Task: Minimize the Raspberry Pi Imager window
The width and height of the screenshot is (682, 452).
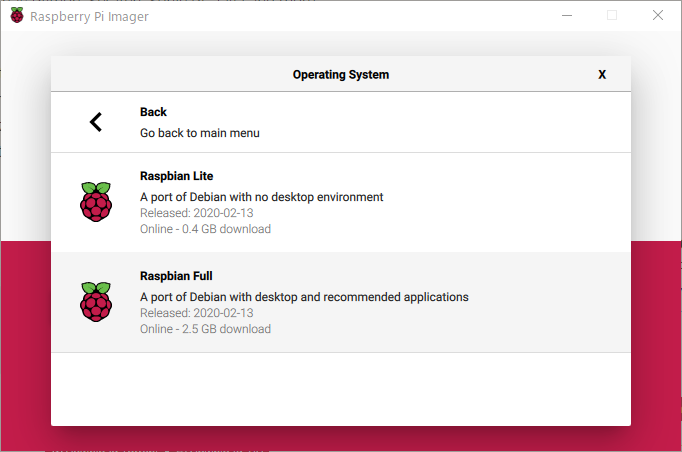Action: [567, 16]
